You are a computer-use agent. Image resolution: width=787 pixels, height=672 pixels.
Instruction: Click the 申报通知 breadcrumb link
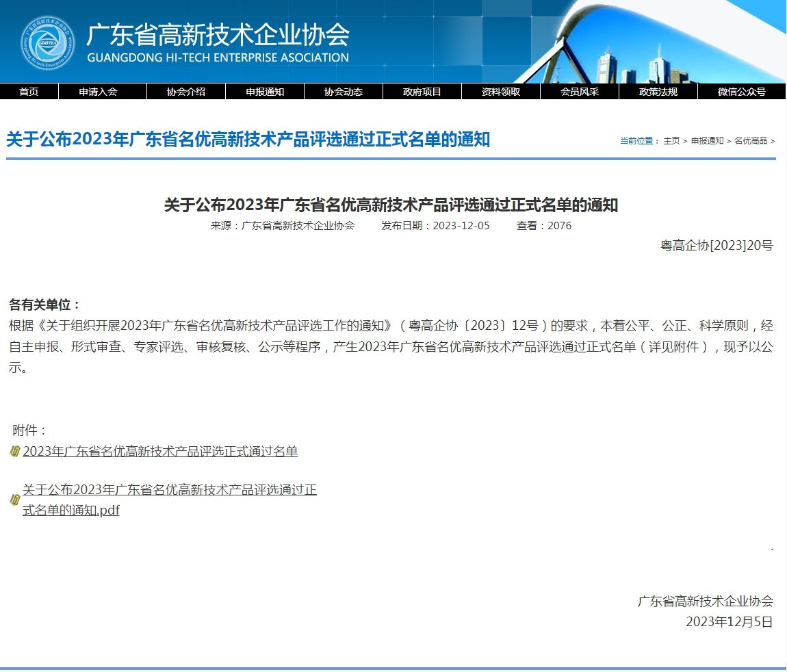click(707, 141)
